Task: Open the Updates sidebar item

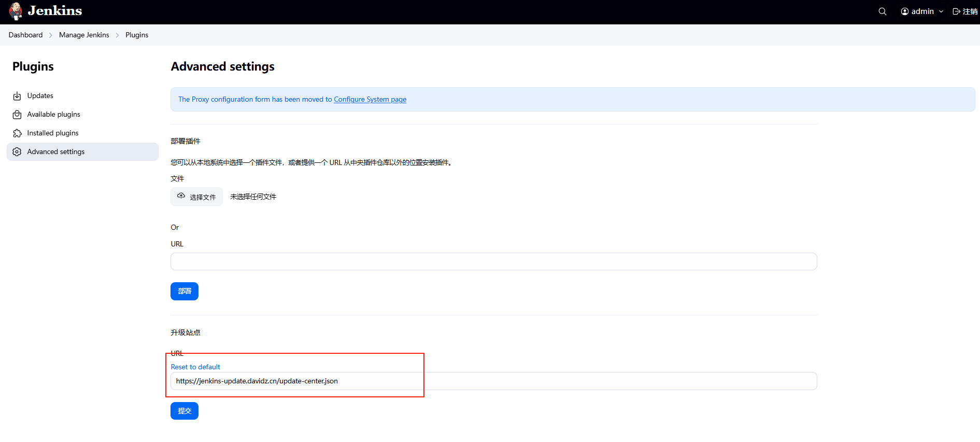Action: [82, 96]
